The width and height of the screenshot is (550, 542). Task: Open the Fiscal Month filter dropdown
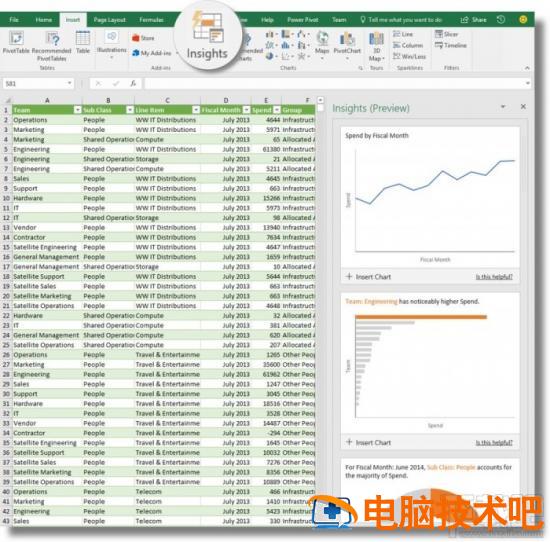[x=247, y=110]
